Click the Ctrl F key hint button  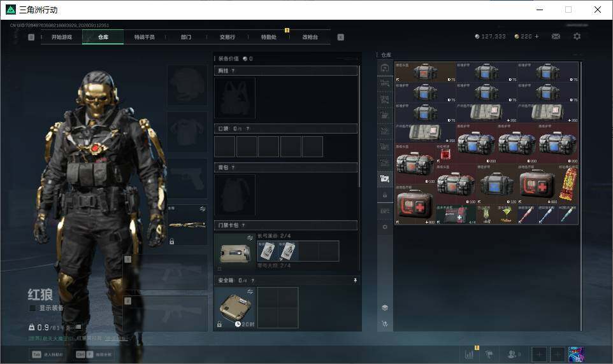pos(94,354)
